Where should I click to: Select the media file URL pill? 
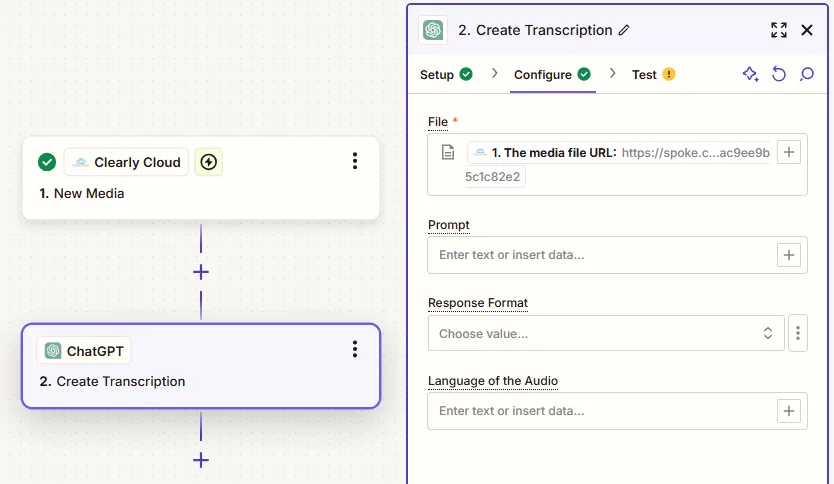tap(619, 153)
